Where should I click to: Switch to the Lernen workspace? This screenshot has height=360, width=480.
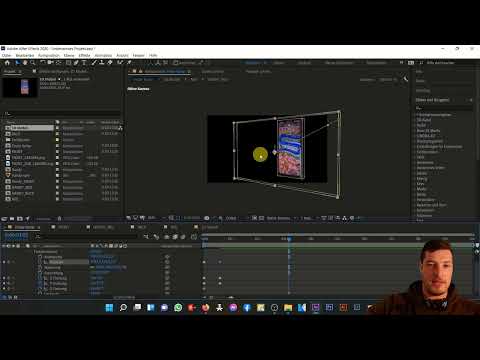click(x=279, y=63)
